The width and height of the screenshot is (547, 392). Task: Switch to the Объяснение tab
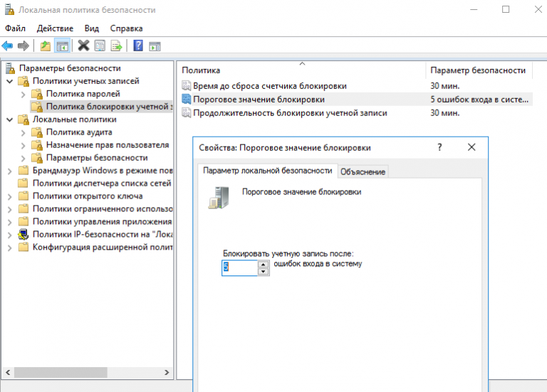(363, 171)
